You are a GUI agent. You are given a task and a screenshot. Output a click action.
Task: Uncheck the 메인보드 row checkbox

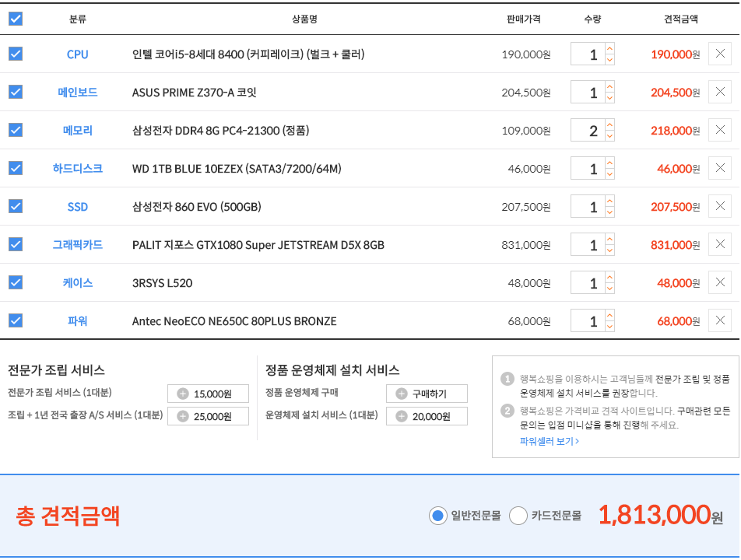click(16, 92)
